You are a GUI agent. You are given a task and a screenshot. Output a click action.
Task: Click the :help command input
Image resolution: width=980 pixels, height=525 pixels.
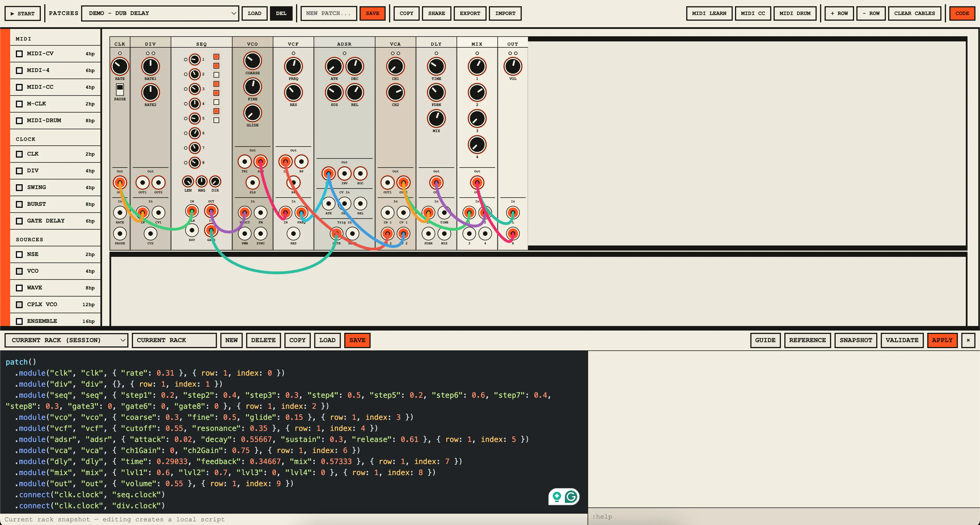[x=784, y=516]
